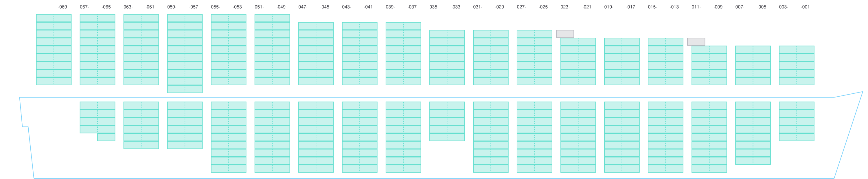Image resolution: width=868 pixels, height=179 pixels.
Task: Click the gray marker above bay 011
Action: click(x=696, y=41)
